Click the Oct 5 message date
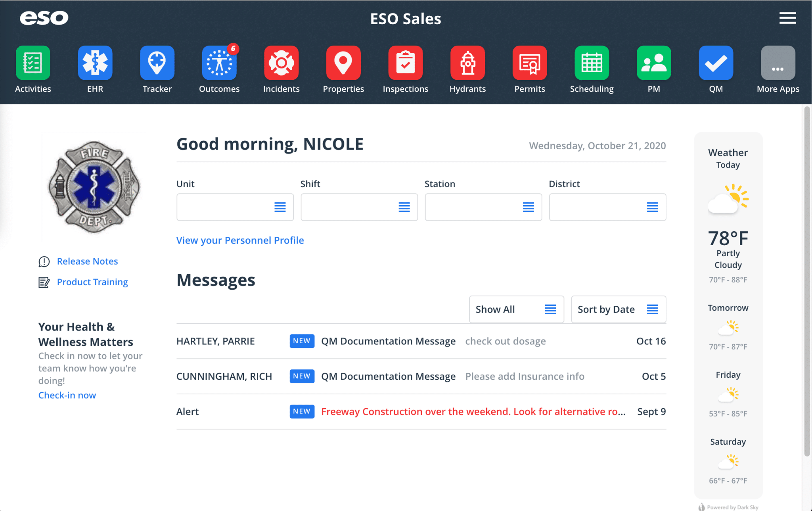This screenshot has height=511, width=812. click(x=654, y=377)
